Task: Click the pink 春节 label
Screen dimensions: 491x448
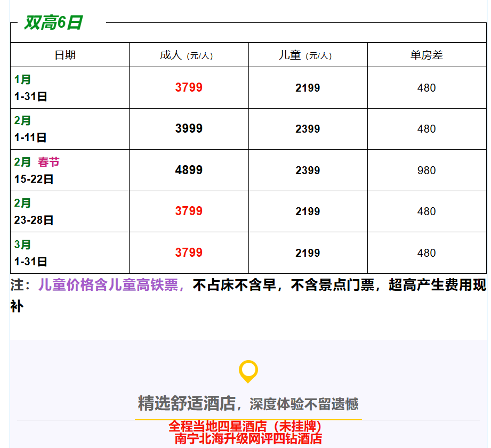Action: coord(49,162)
